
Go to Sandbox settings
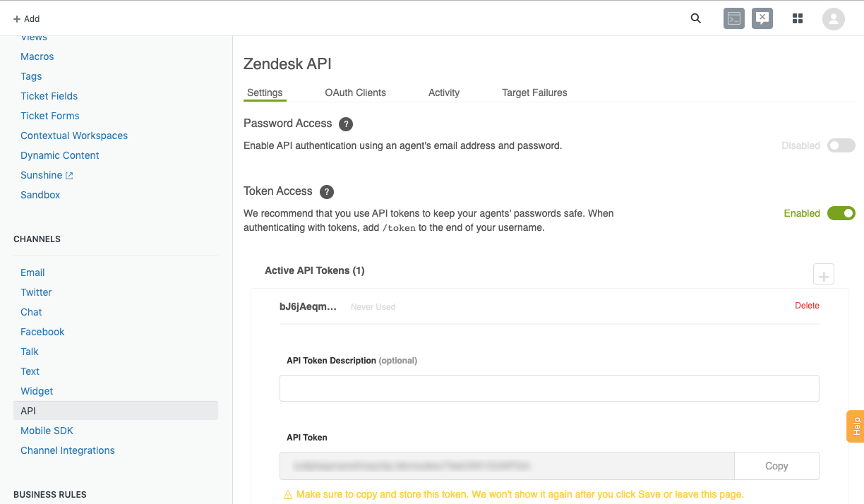40,195
